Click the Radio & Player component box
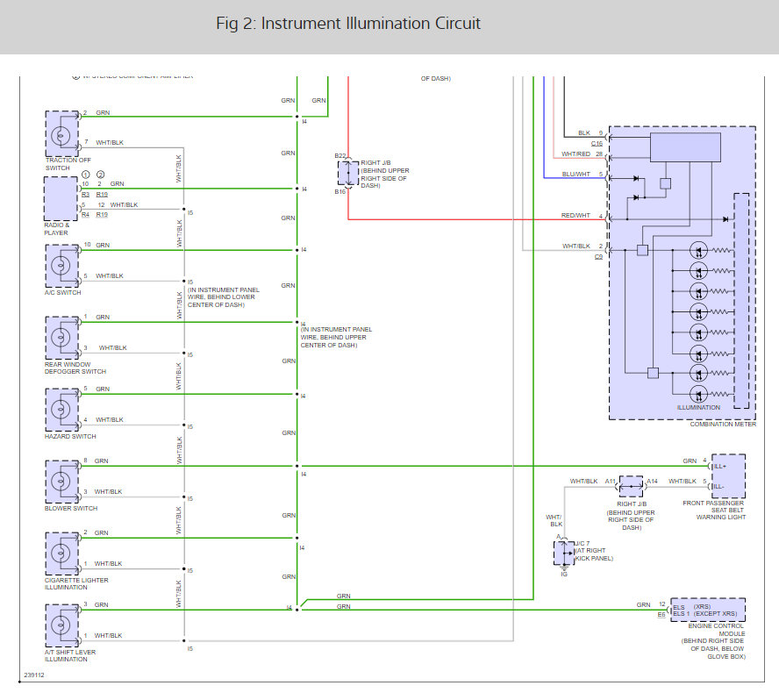 [x=61, y=199]
